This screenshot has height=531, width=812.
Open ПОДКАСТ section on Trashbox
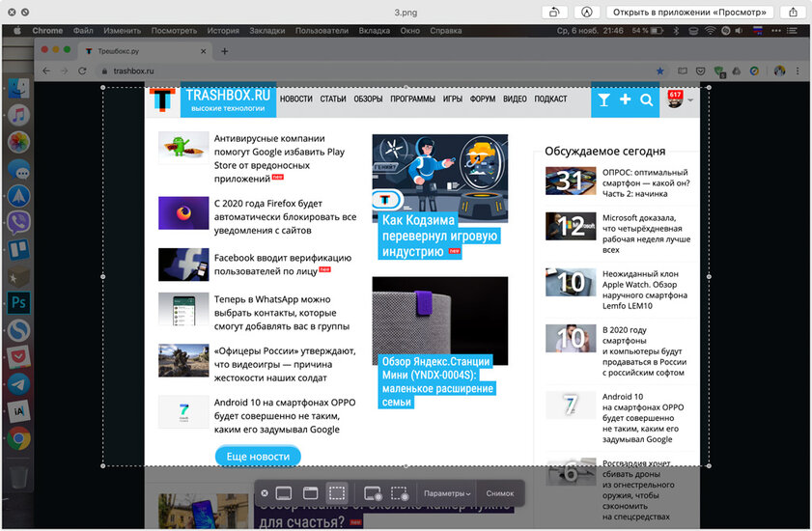click(550, 98)
